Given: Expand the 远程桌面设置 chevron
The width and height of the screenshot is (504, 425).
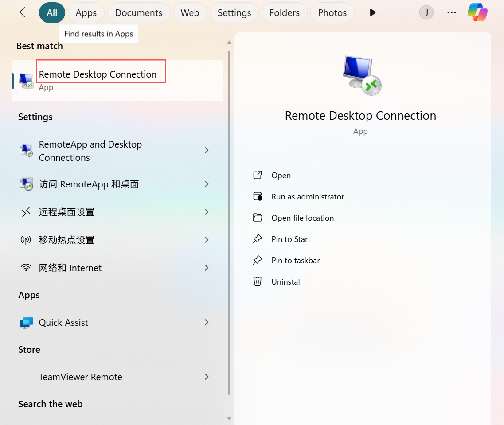Looking at the screenshot, I should point(207,212).
